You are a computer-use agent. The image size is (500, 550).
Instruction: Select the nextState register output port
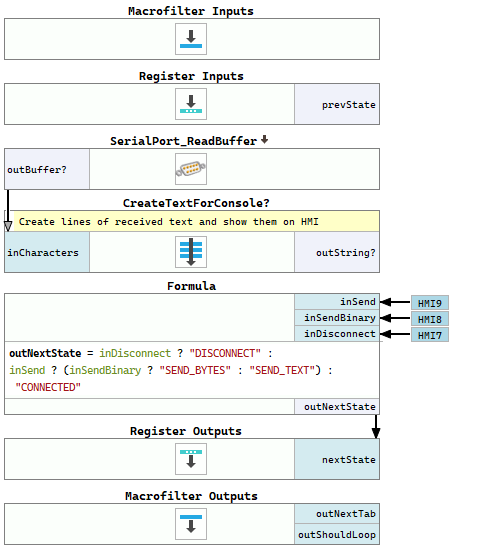tap(337, 459)
